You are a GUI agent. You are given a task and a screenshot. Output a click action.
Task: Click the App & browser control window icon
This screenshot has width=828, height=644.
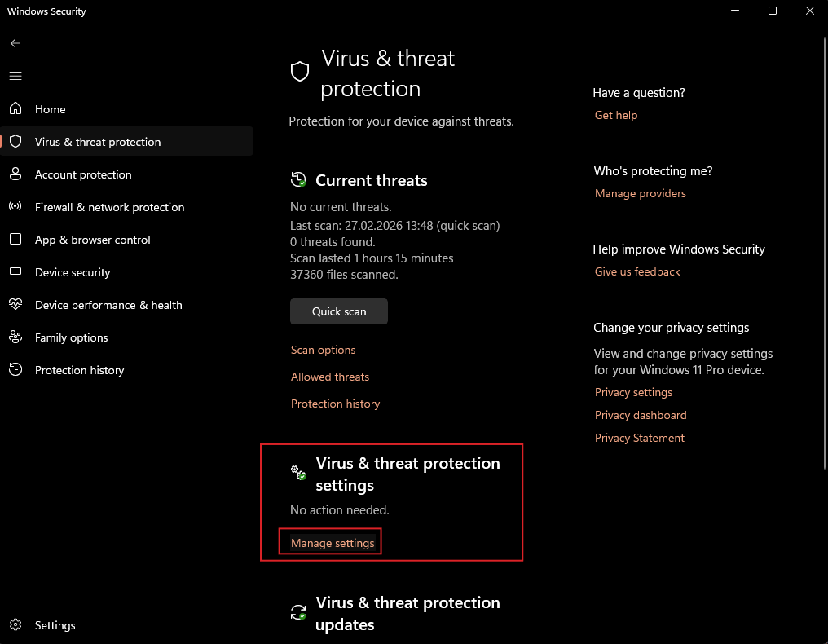pyautogui.click(x=15, y=240)
